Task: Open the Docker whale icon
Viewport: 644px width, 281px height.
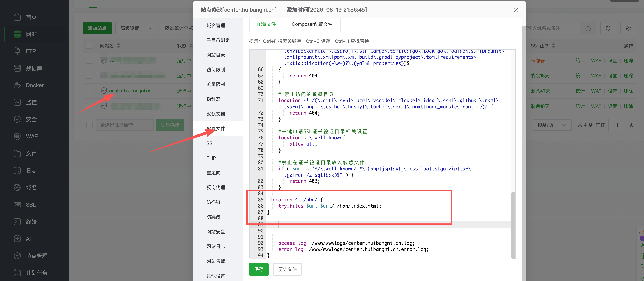Action: click(x=17, y=85)
